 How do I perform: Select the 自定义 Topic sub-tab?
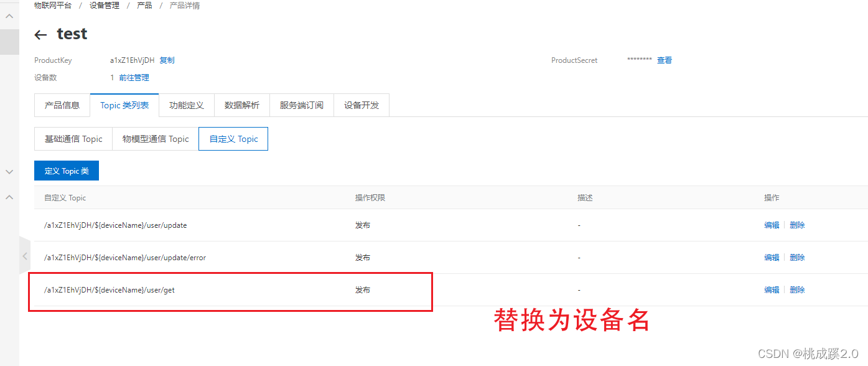(233, 139)
